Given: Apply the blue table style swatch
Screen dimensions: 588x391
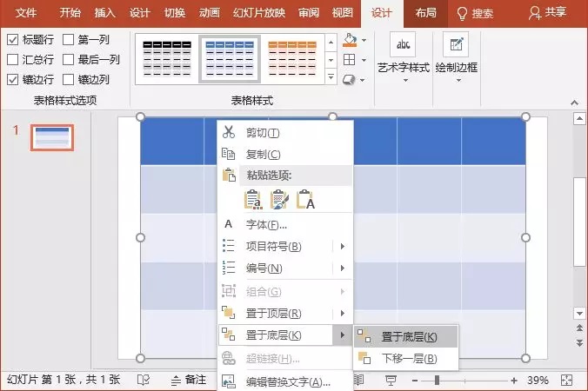Looking at the screenshot, I should click(230, 58).
